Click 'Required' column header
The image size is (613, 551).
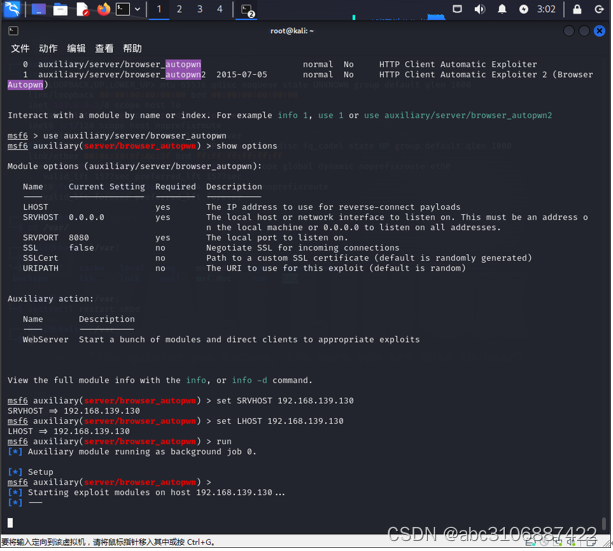[176, 187]
